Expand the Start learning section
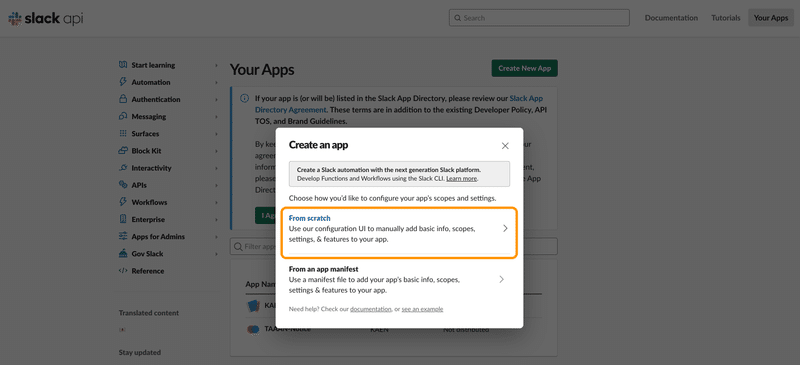Image resolution: width=800 pixels, height=365 pixels. click(216, 65)
